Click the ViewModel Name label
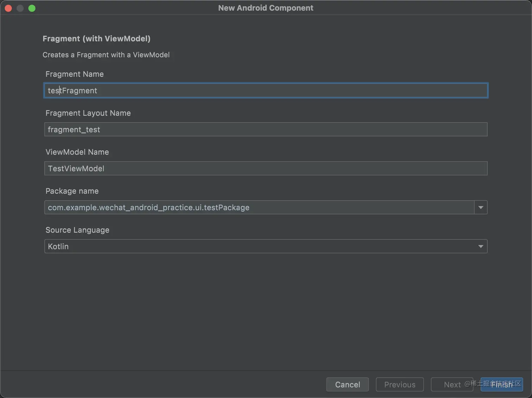Viewport: 532px width, 398px height. click(77, 152)
